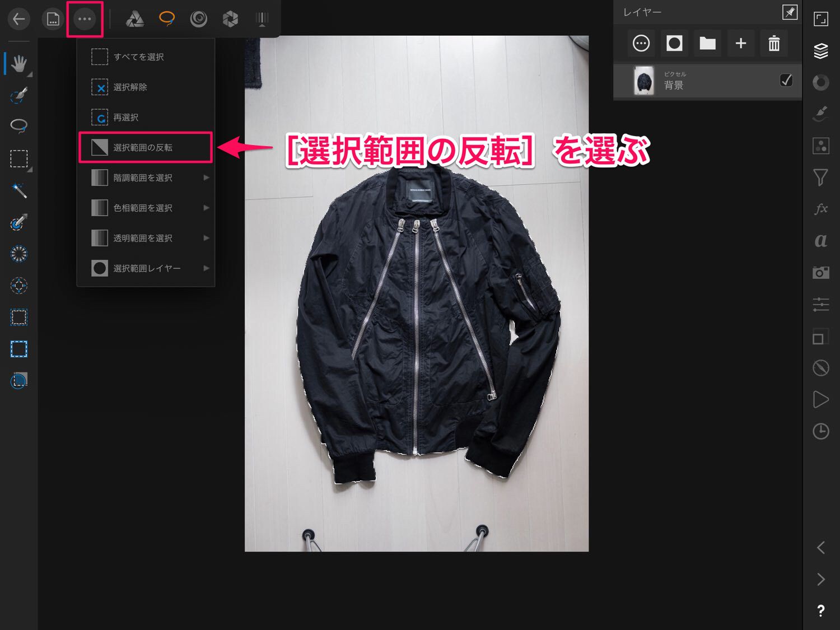The image size is (840, 630).
Task: Click the trash icon to delete layer
Action: [774, 43]
